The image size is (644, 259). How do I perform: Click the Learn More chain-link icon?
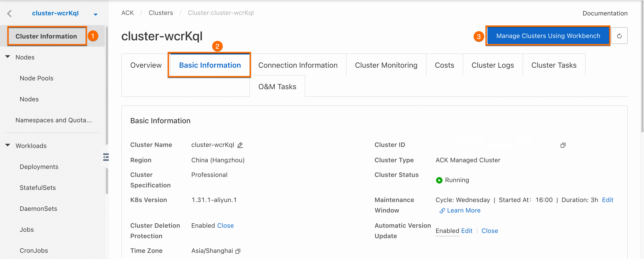tap(442, 211)
